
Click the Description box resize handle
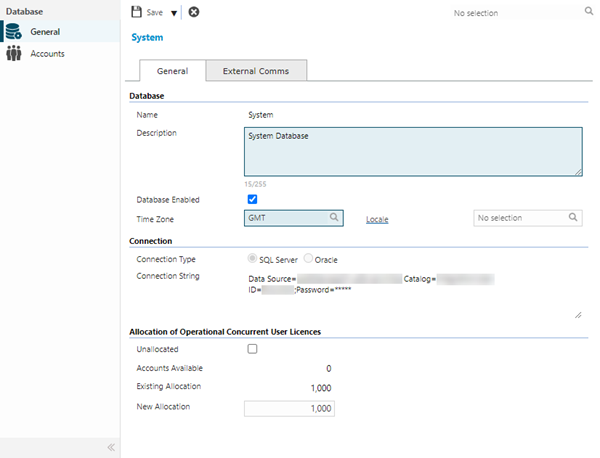point(578,172)
